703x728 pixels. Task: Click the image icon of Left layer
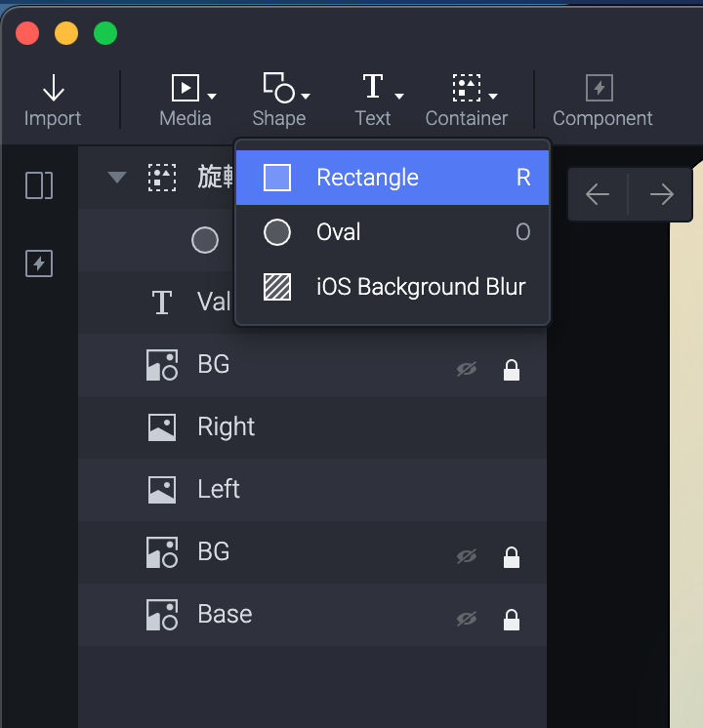pyautogui.click(x=162, y=490)
